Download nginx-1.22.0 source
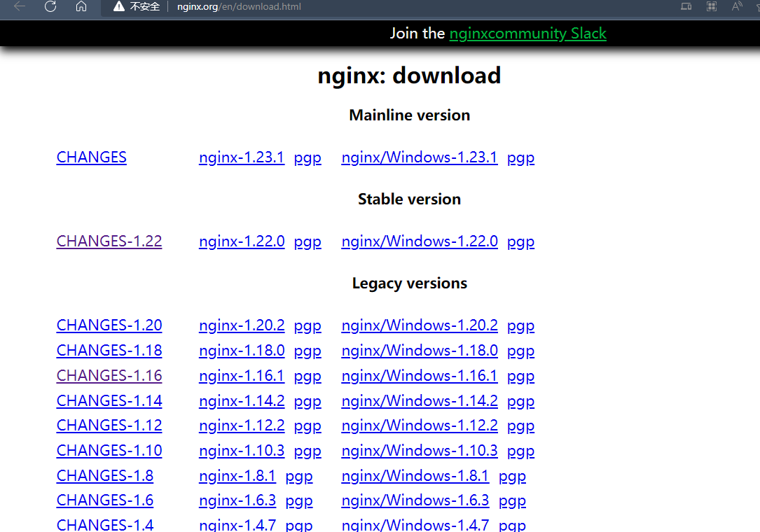 pos(242,241)
